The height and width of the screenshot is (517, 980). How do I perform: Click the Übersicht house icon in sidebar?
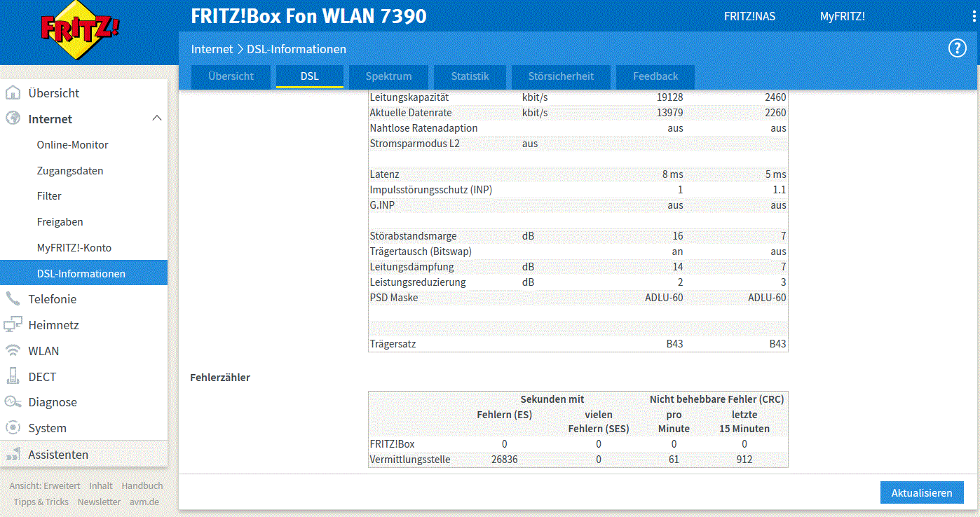(13, 93)
